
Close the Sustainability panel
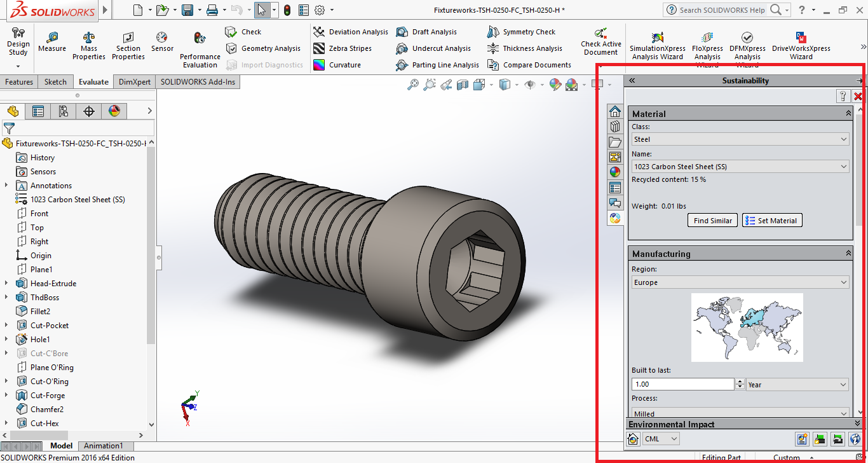857,96
